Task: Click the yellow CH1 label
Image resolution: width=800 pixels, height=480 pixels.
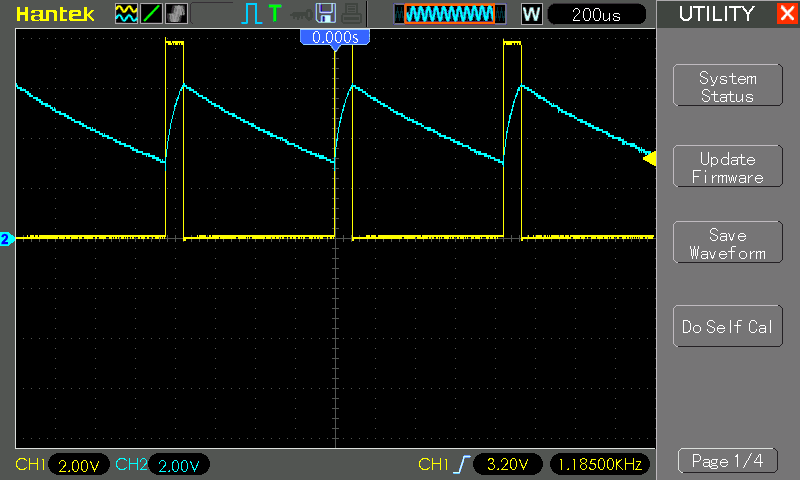Action: tap(30, 464)
